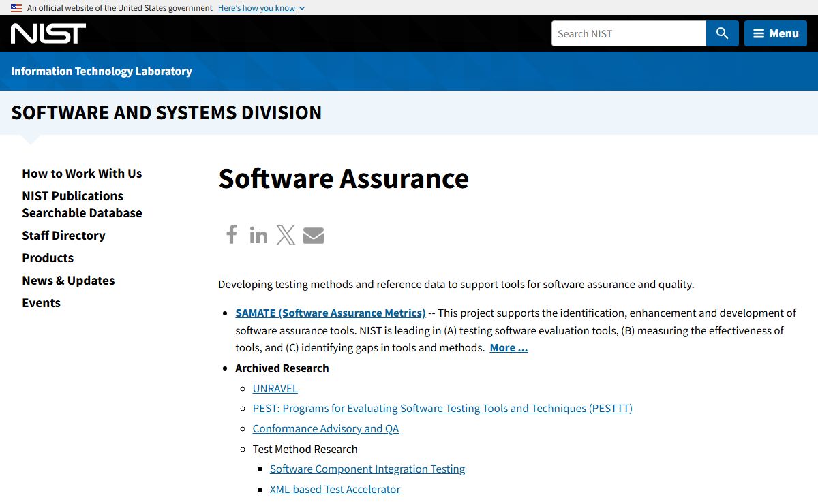Image resolution: width=818 pixels, height=504 pixels.
Task: Open the UNRAVEL link
Action: [275, 388]
